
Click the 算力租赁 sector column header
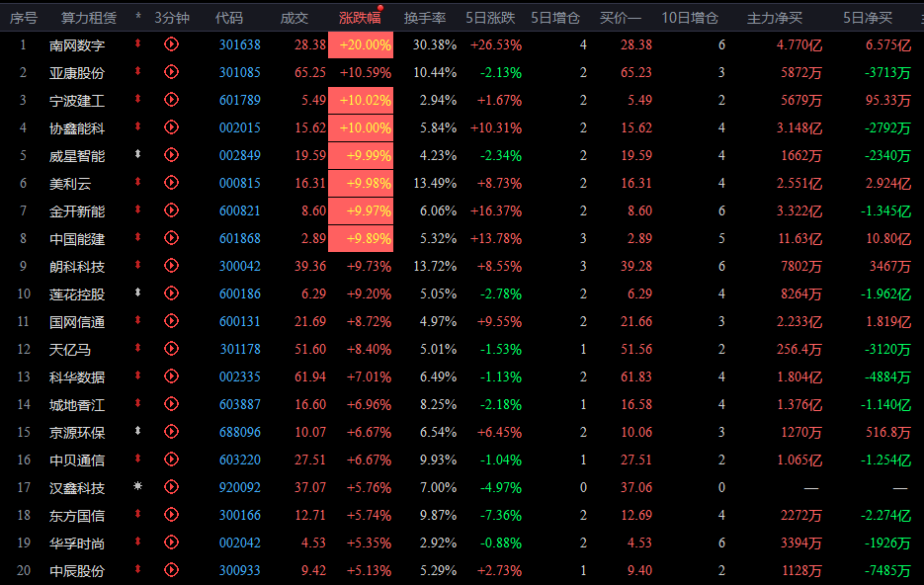pos(88,17)
